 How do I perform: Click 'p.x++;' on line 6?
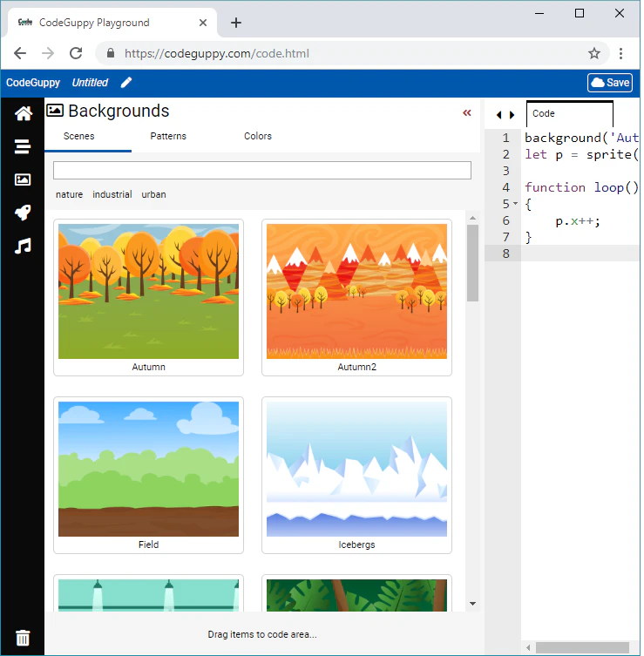tap(578, 221)
